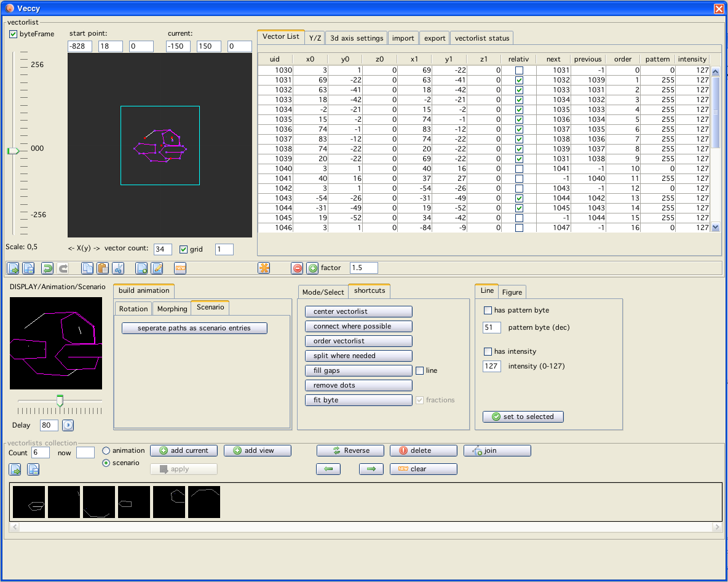
Task: Click the undo icon in vectorlist toolbar
Action: point(47,268)
